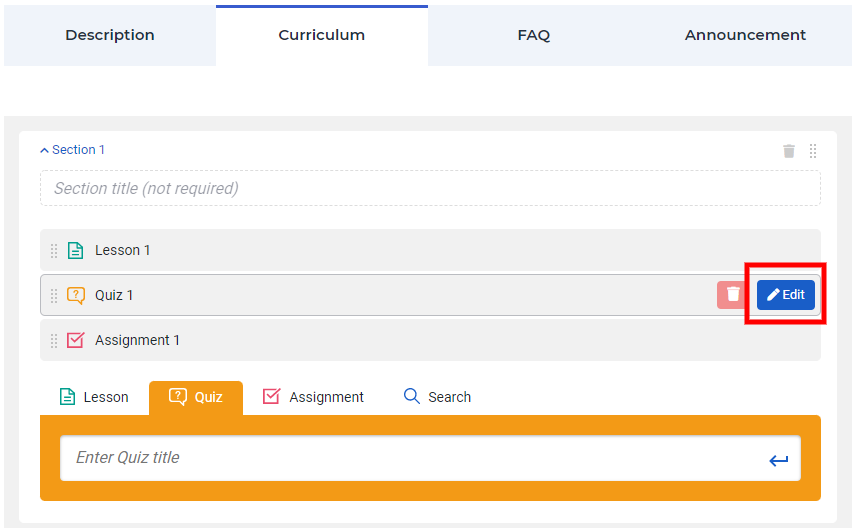Image resolution: width=856 pixels, height=528 pixels.
Task: Click the green Lesson 1 document icon
Action: coord(75,251)
